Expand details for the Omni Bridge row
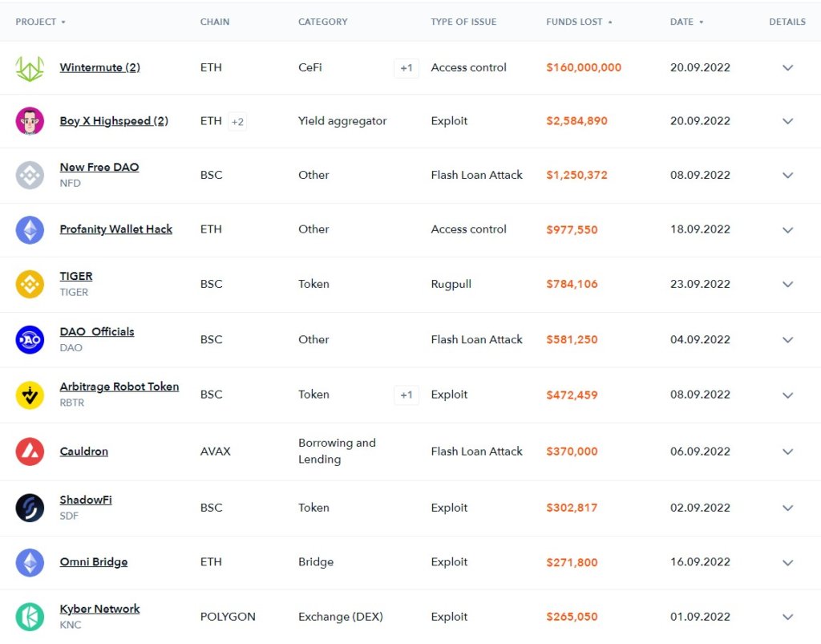 tap(787, 562)
